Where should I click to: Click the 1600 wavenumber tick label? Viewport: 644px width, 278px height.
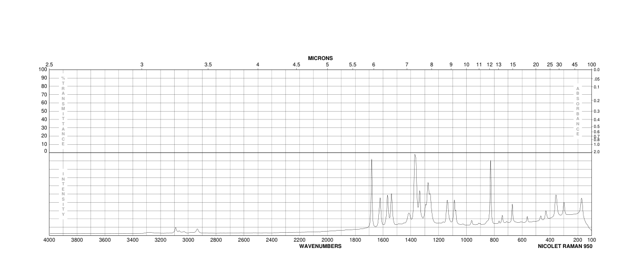(x=383, y=241)
